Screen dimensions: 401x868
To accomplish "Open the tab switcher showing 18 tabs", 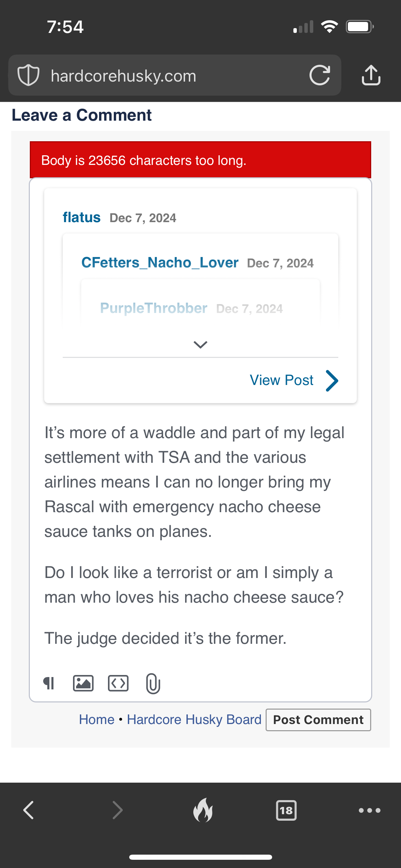I will [286, 810].
